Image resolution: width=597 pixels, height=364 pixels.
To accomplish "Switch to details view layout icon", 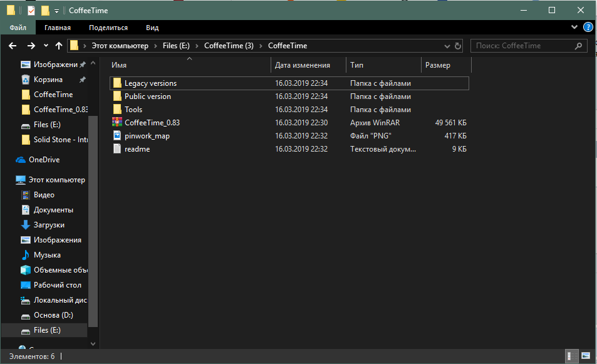I will 571,356.
